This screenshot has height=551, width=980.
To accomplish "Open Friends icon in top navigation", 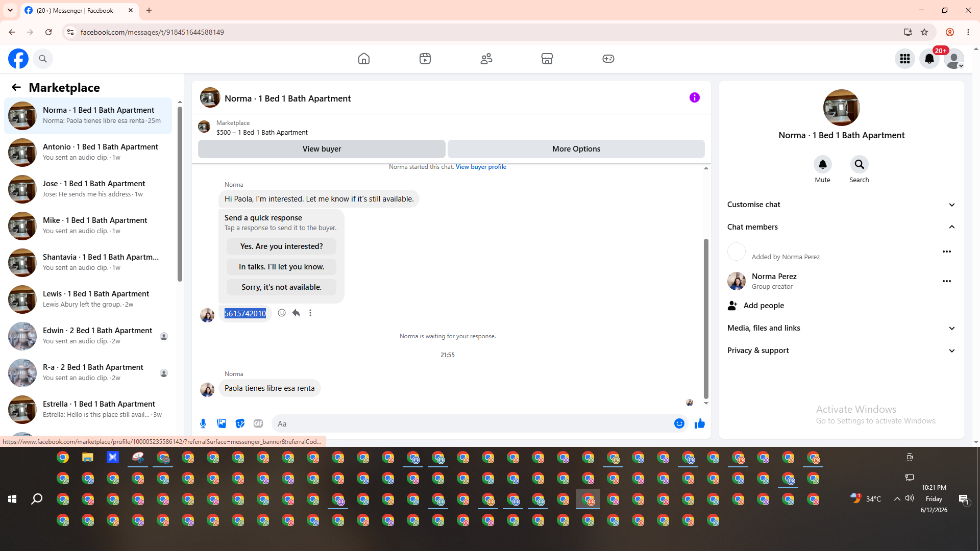I will coord(486,59).
